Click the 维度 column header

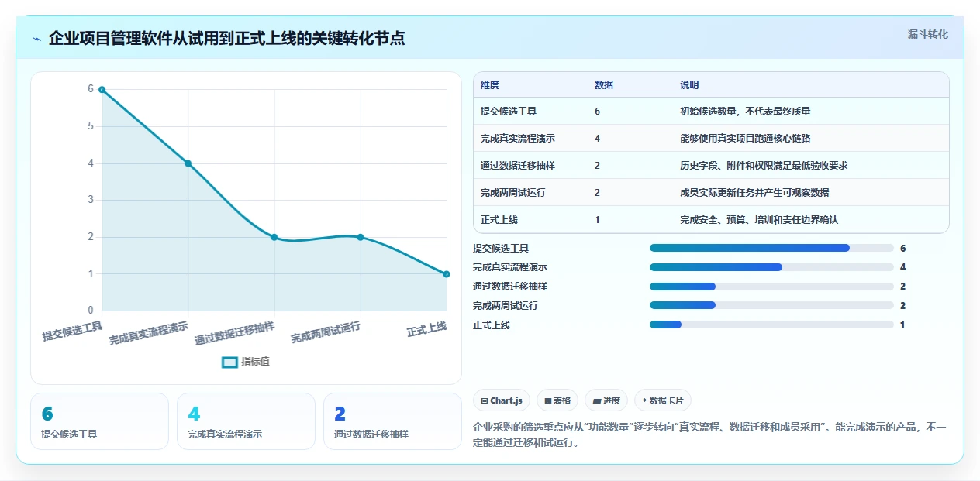point(490,85)
